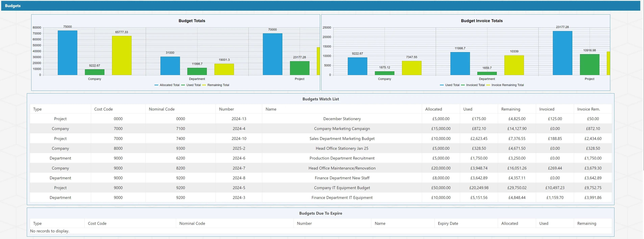644x239 pixels.
Task: Toggle Used Total legend in Budget Invoice Totals
Action: (x=449, y=85)
